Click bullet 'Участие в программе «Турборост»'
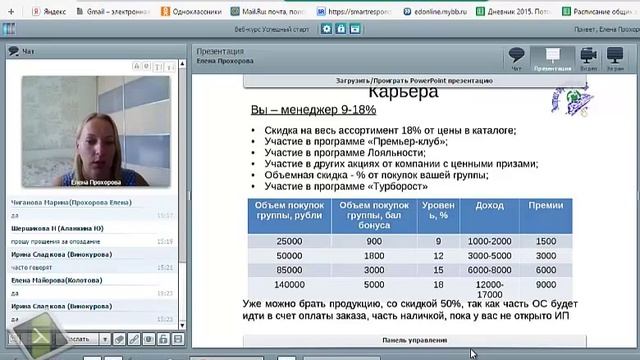The width and height of the screenshot is (640, 360). [x=346, y=187]
